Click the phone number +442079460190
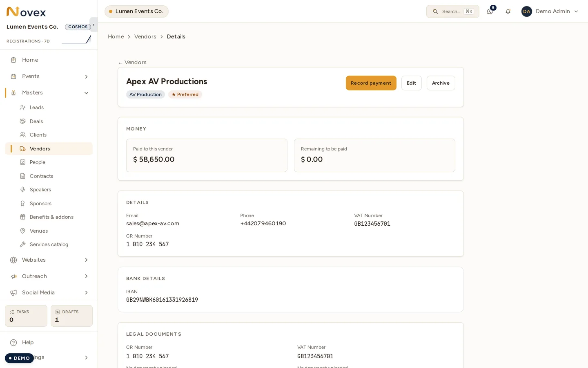This screenshot has width=588, height=368. pos(263,224)
